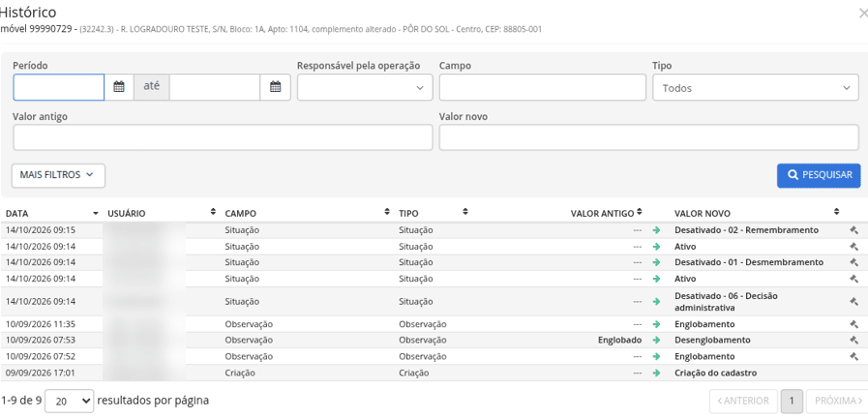The image size is (868, 418).
Task: Open the Responsável pela operação dropdown
Action: point(365,87)
